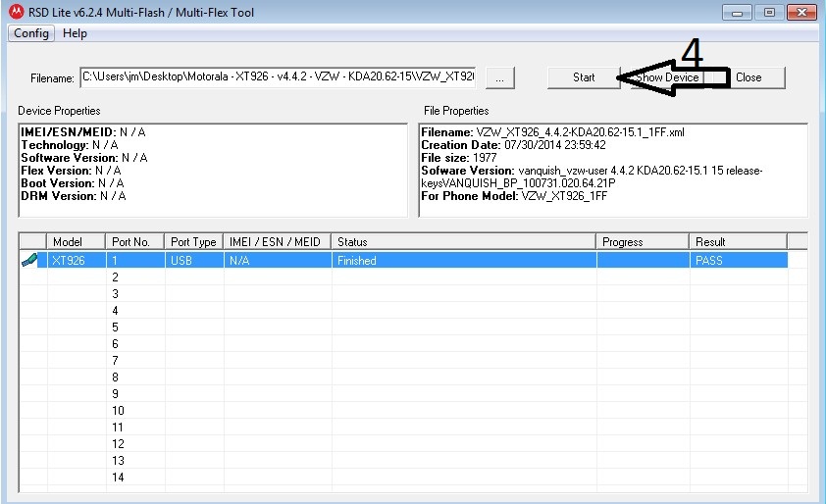826x504 pixels.
Task: Click the IMEI / ESN / MEID column header
Action: [278, 242]
